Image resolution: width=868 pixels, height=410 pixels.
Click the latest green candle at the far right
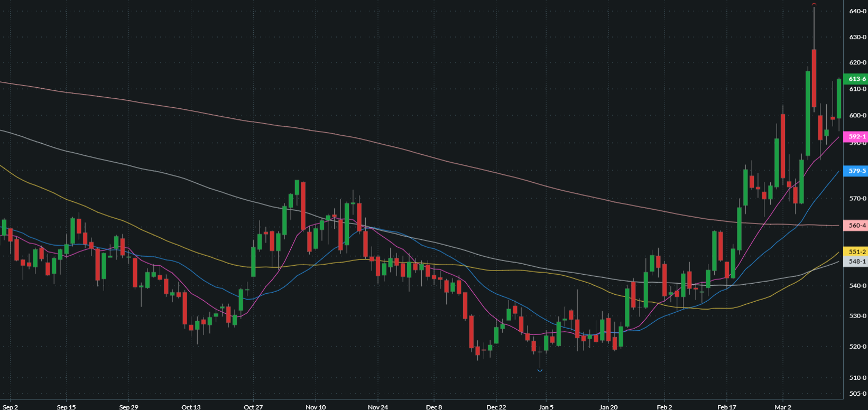pyautogui.click(x=839, y=98)
